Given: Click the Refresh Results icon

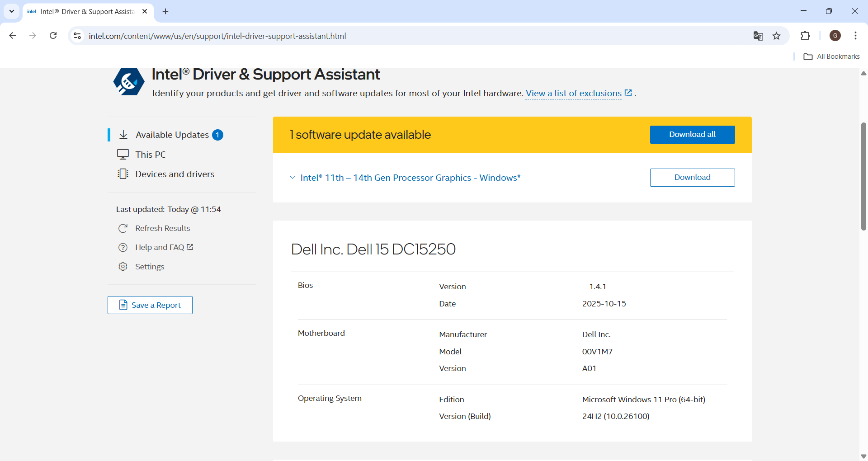Looking at the screenshot, I should coord(123,229).
